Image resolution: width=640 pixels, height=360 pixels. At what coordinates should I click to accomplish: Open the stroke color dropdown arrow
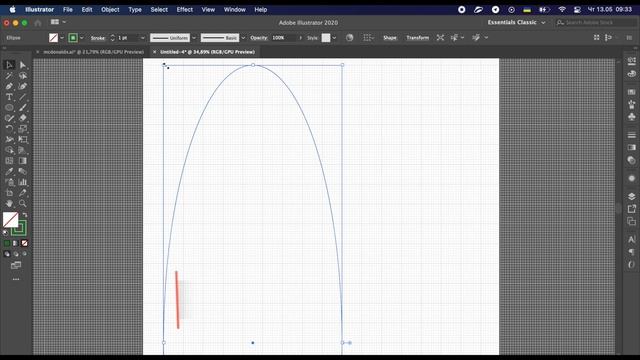[x=82, y=38]
